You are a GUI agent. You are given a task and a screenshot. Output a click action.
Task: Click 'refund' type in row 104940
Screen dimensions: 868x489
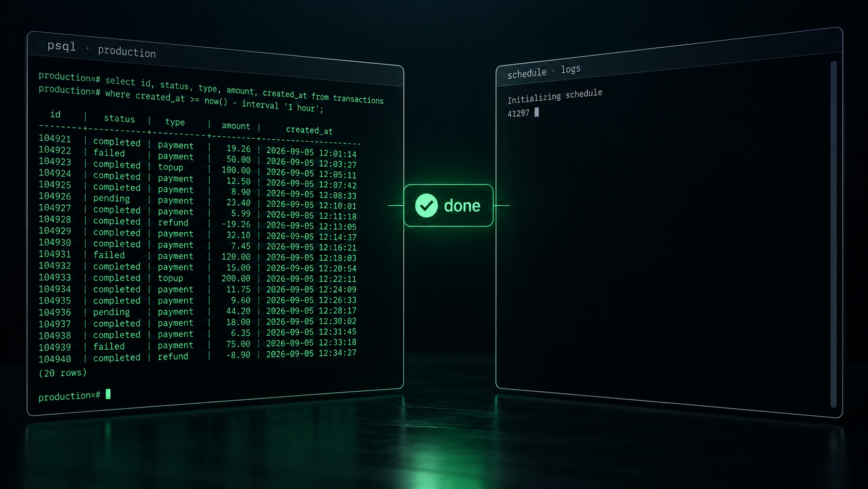[x=173, y=356]
